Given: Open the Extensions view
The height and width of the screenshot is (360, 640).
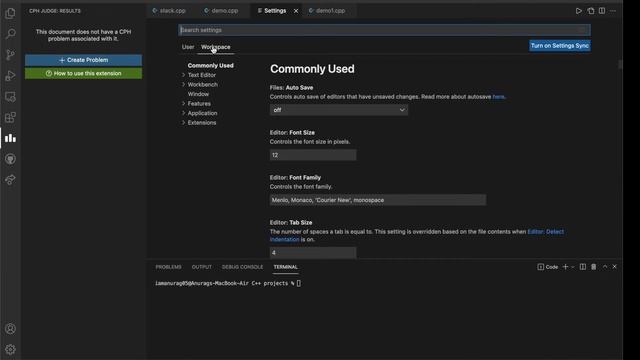Looking at the screenshot, I should click(x=11, y=118).
